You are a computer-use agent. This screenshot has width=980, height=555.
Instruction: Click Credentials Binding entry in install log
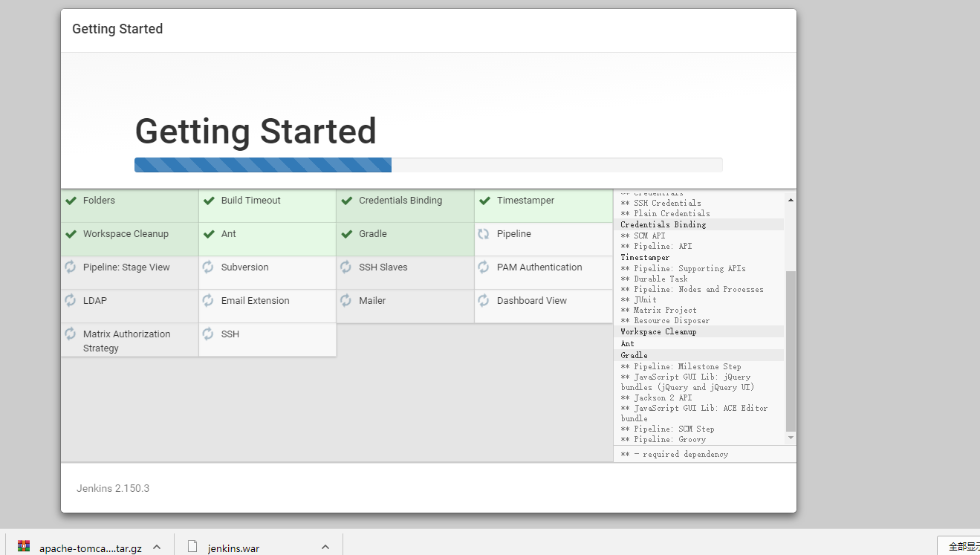(663, 224)
